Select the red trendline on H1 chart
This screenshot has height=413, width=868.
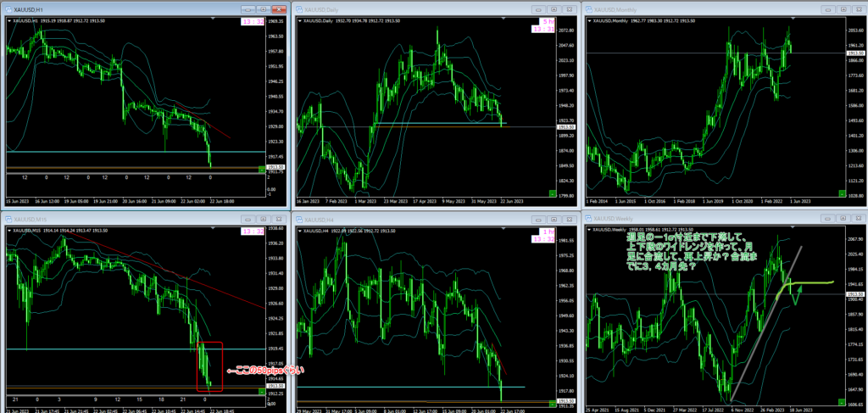coord(216,128)
